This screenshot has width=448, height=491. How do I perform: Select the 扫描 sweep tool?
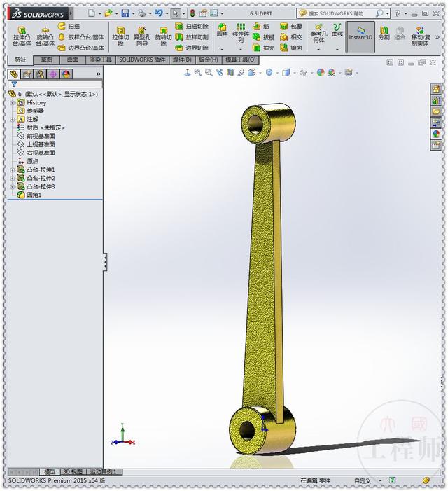(x=69, y=27)
